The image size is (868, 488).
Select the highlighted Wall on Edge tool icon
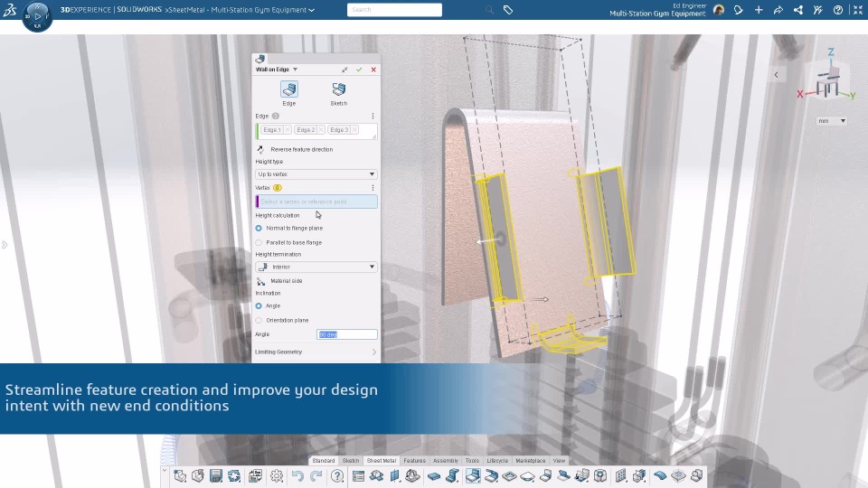click(473, 476)
